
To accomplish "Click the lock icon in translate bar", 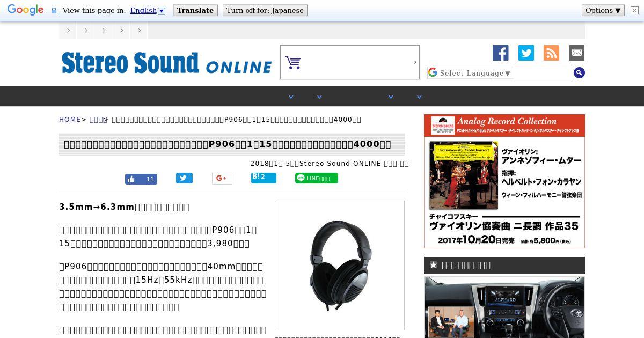I will pyautogui.click(x=54, y=11).
